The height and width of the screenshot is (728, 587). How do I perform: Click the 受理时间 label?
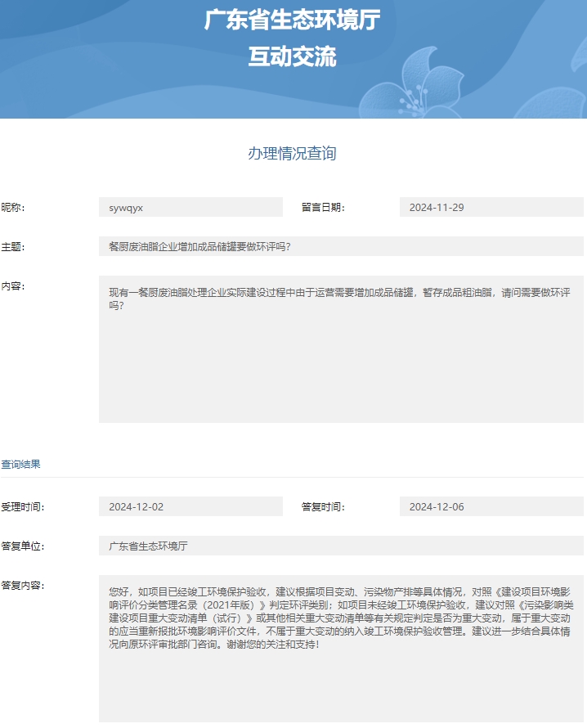(x=23, y=507)
